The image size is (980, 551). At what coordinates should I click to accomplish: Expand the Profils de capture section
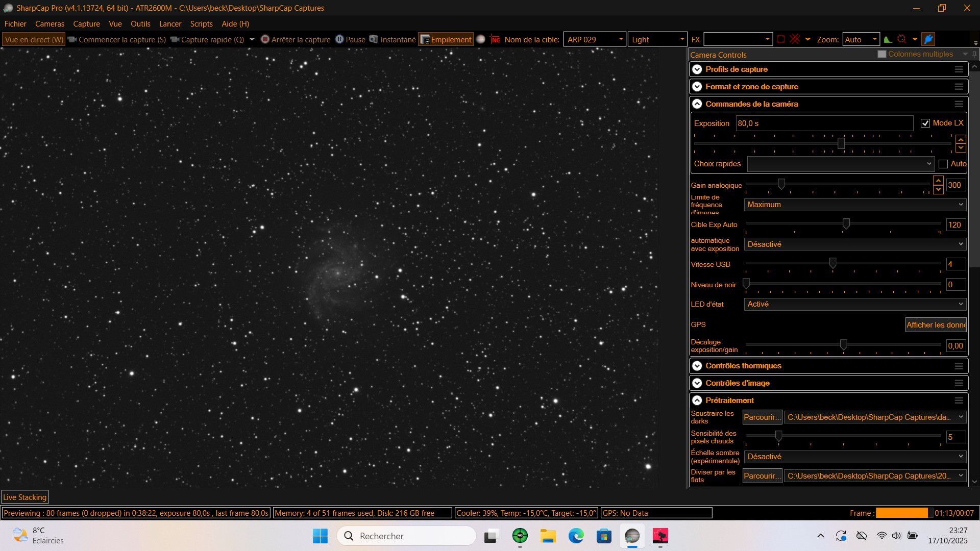click(x=697, y=69)
